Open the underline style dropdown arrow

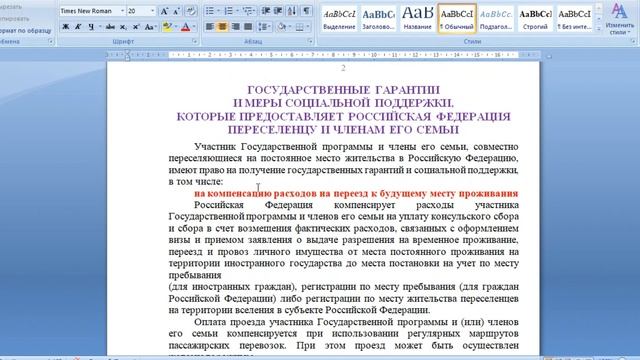100,27
